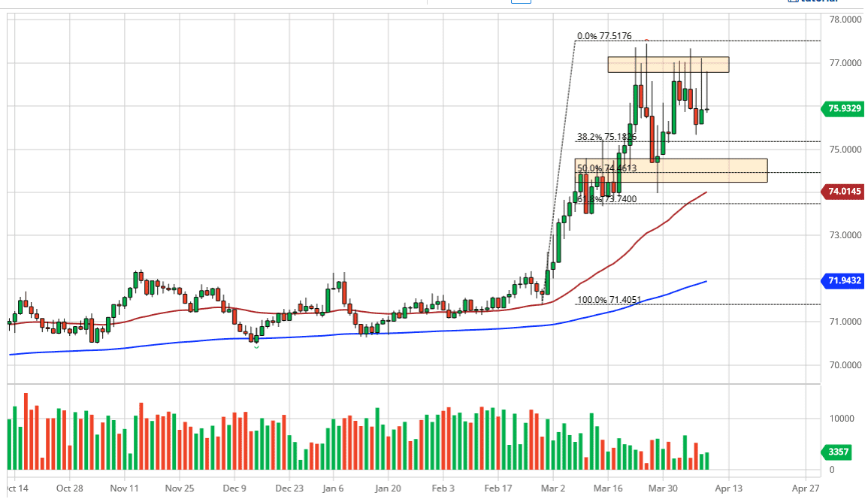
Task: Click the red 74.0145 price label
Action: tap(843, 192)
